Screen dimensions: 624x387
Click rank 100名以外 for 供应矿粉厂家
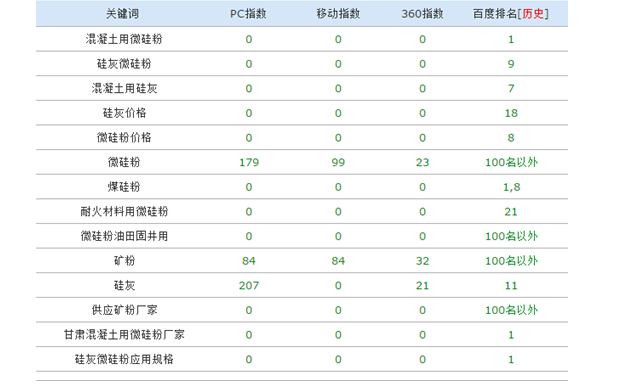point(511,310)
